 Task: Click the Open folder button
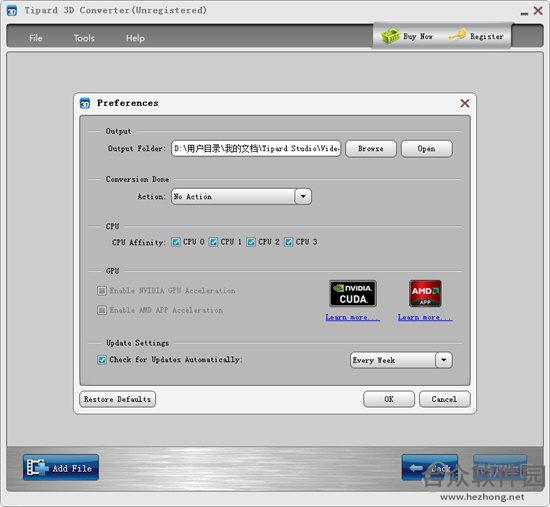pyautogui.click(x=427, y=149)
